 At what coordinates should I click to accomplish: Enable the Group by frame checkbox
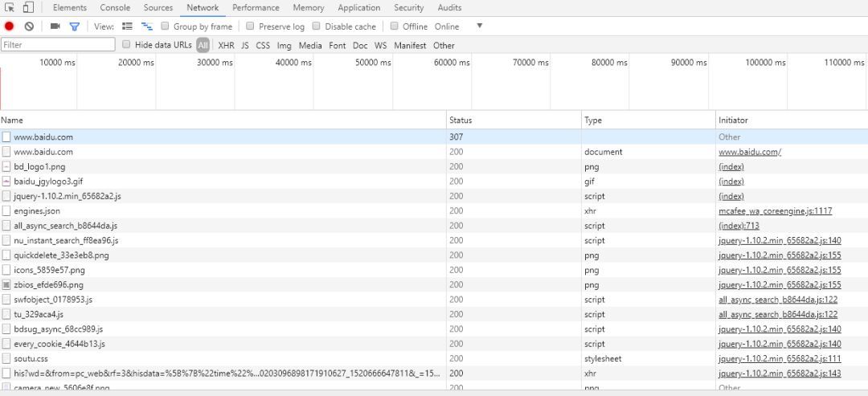165,26
